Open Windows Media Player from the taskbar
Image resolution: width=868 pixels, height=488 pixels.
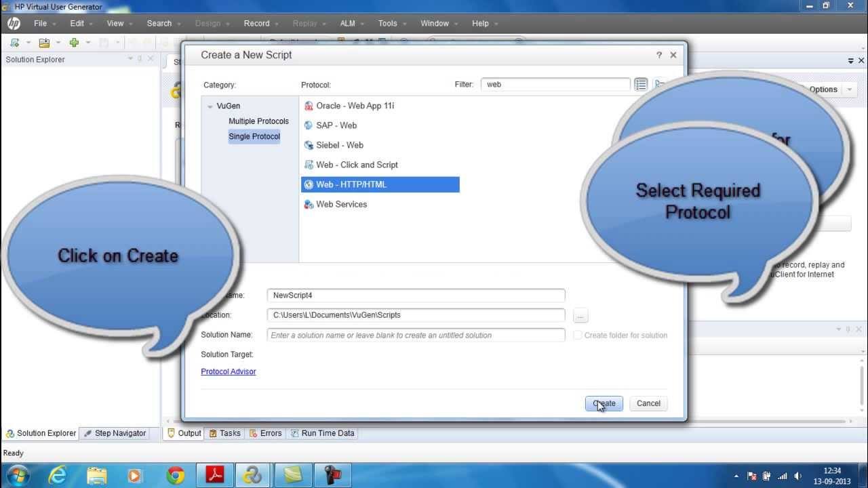pyautogui.click(x=136, y=476)
